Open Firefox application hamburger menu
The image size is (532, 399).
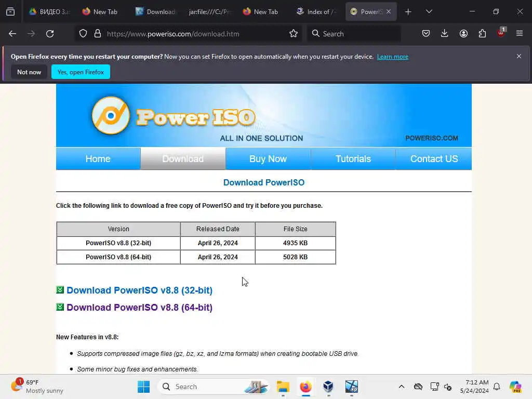(x=520, y=34)
